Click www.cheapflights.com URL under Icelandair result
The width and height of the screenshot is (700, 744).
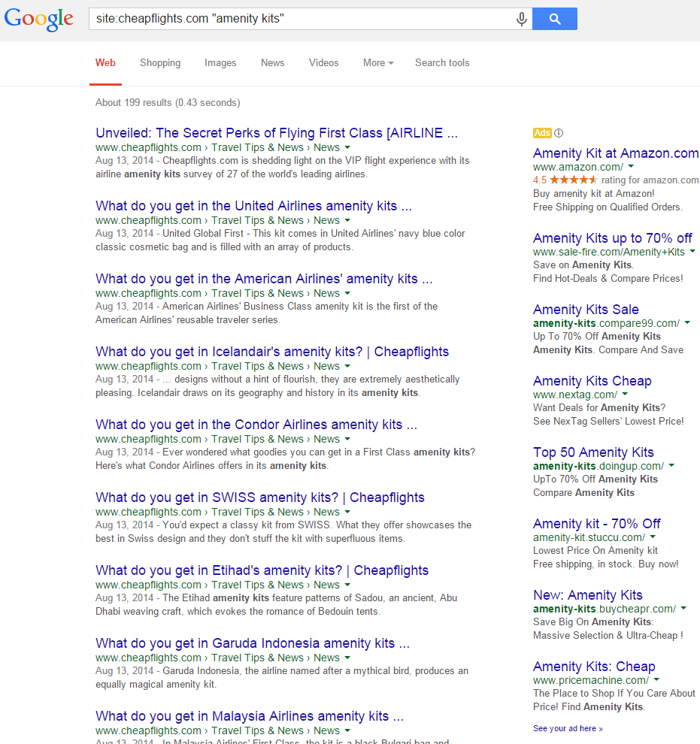pyautogui.click(x=148, y=366)
